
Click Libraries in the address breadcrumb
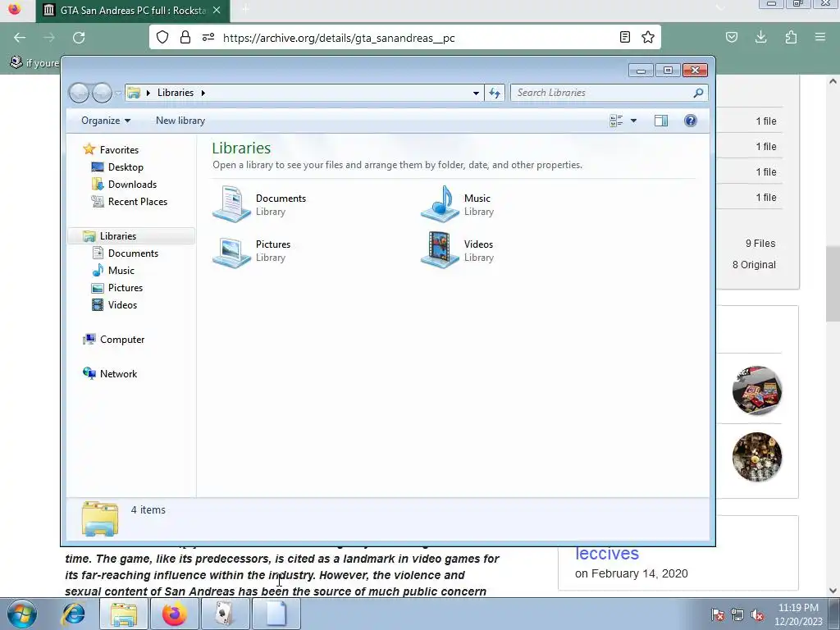(176, 93)
